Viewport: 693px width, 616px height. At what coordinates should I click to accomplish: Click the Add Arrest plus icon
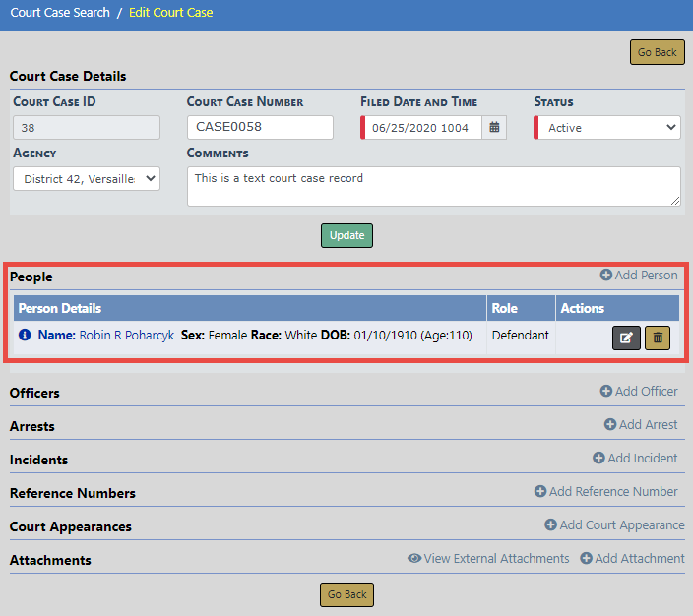(x=610, y=425)
